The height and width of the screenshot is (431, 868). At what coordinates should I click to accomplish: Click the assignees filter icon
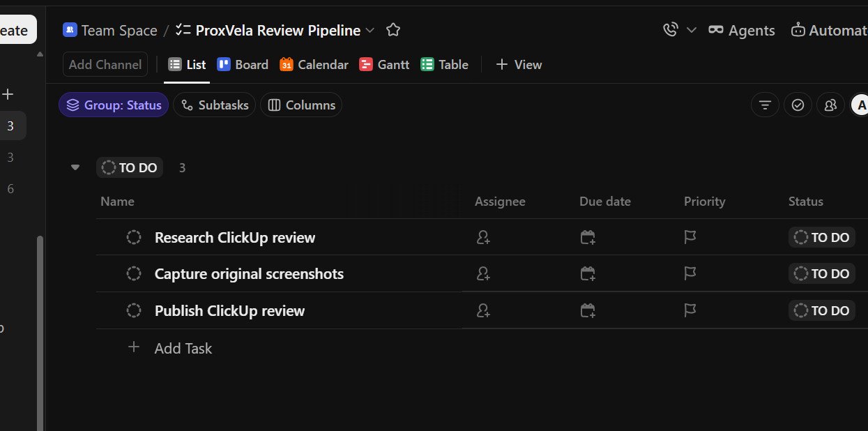830,105
